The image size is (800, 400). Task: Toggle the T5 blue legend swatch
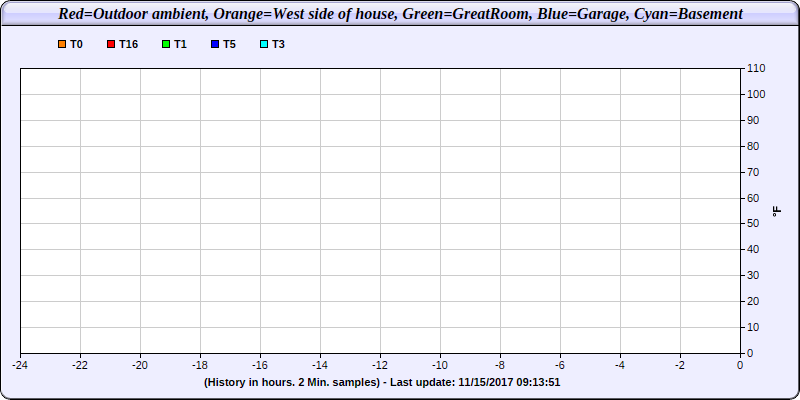point(215,44)
